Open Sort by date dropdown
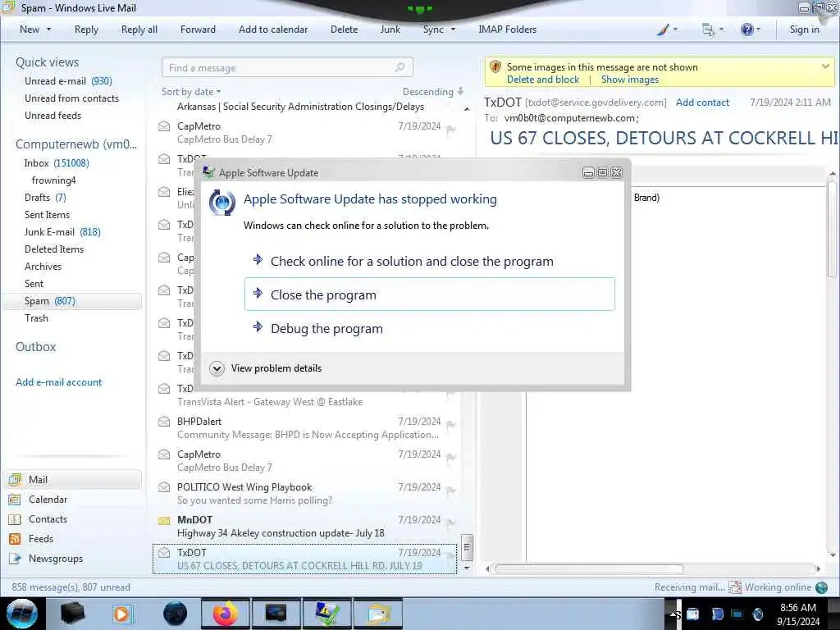 tap(191, 92)
